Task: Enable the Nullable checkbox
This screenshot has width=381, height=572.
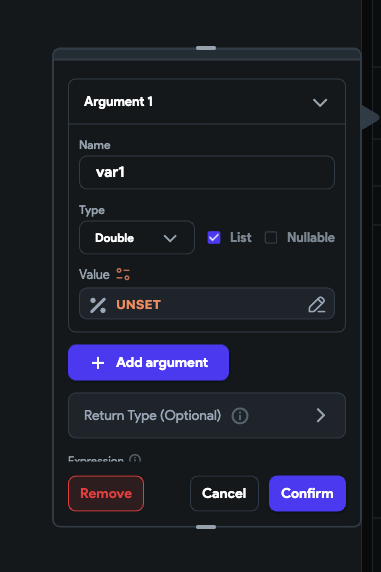Action: pyautogui.click(x=271, y=237)
